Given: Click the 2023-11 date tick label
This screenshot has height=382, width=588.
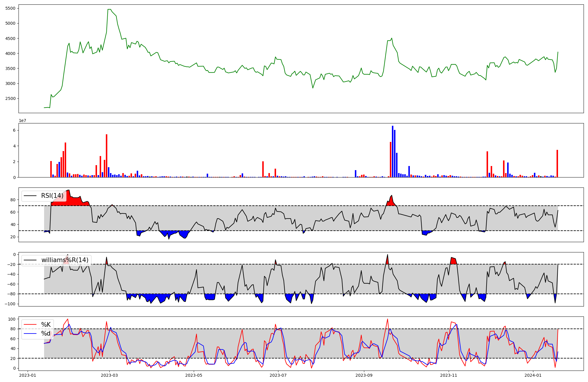Looking at the screenshot, I should 449,375.
